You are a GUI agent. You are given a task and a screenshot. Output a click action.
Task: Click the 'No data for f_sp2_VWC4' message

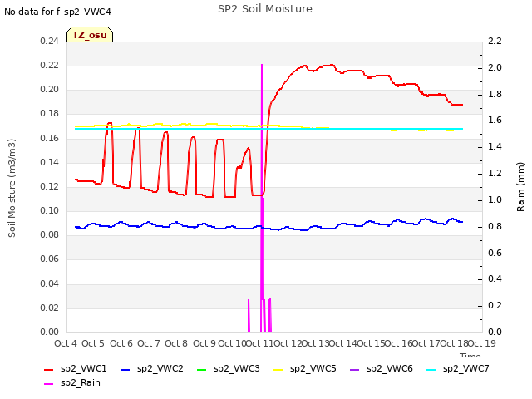point(57,12)
